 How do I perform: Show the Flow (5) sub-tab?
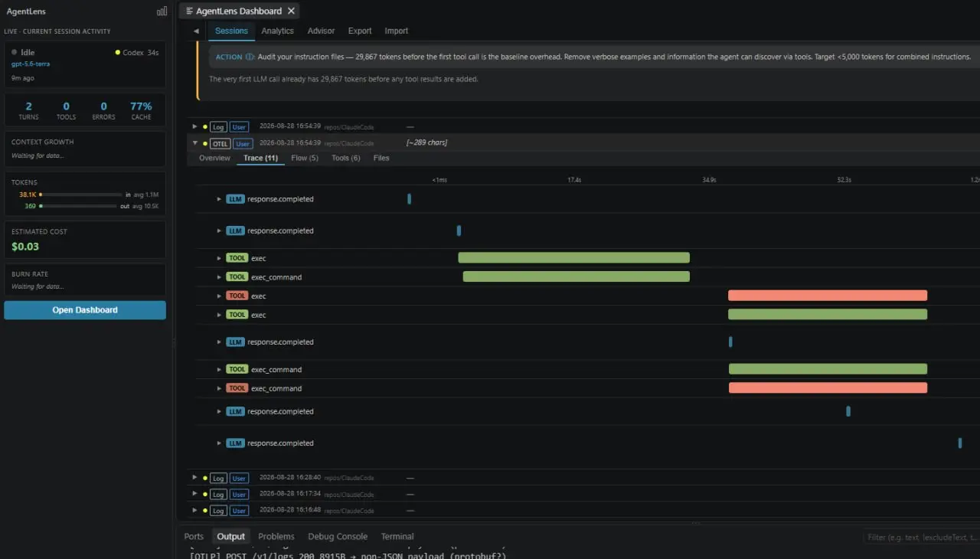click(305, 158)
